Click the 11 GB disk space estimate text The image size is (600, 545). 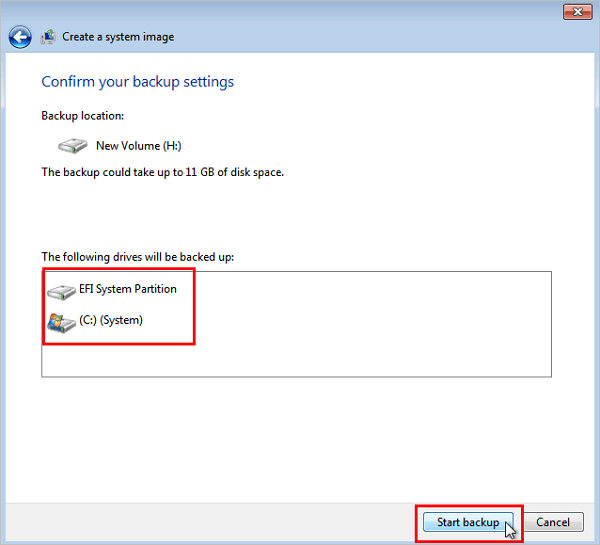point(162,173)
